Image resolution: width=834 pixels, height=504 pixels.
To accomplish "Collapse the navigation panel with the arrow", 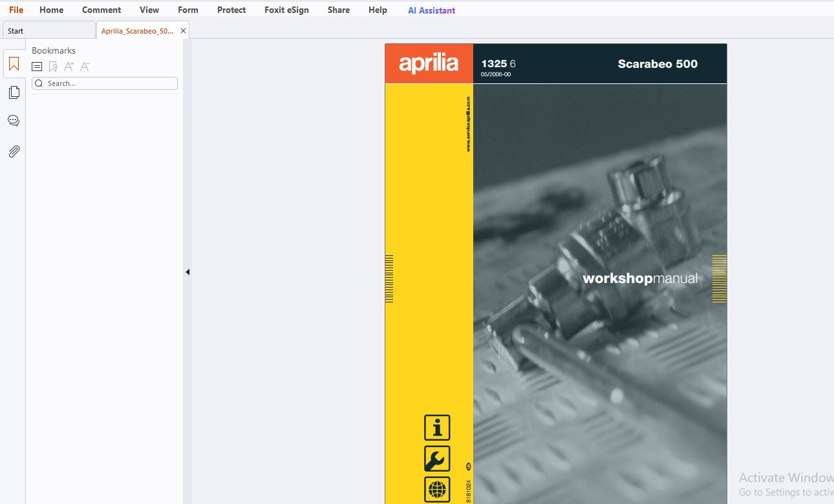I will point(187,272).
